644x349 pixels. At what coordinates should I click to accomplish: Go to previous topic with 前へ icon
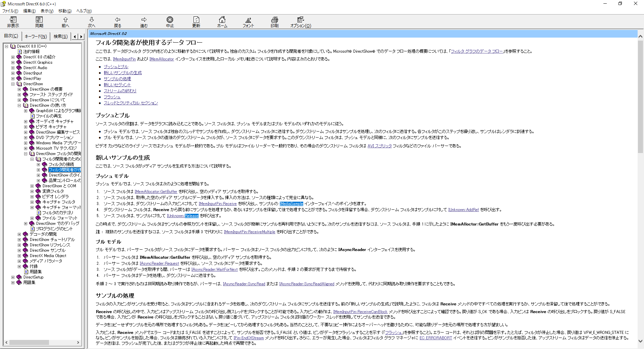(x=65, y=19)
